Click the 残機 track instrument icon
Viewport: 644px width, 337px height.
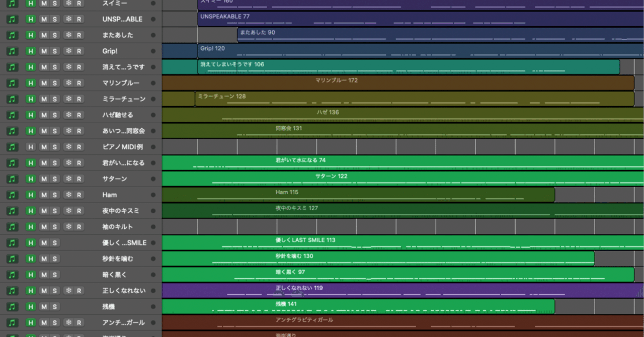[13, 306]
